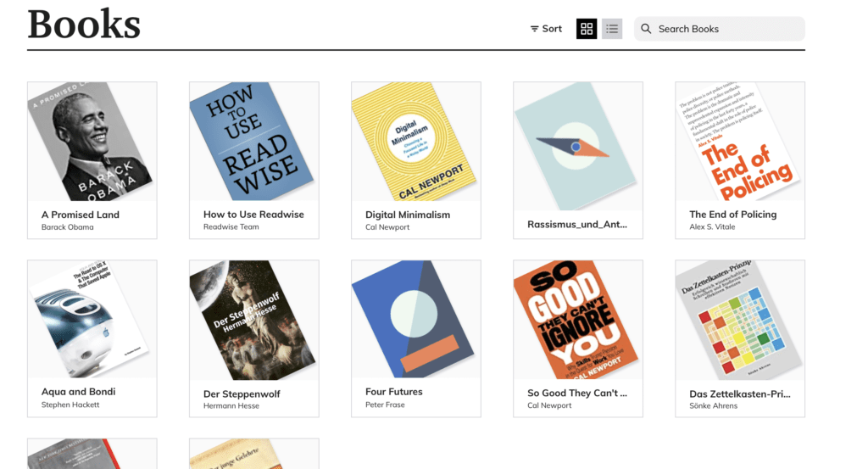The image size is (868, 469).
Task: Click author name "Readwise Team"
Action: (231, 226)
